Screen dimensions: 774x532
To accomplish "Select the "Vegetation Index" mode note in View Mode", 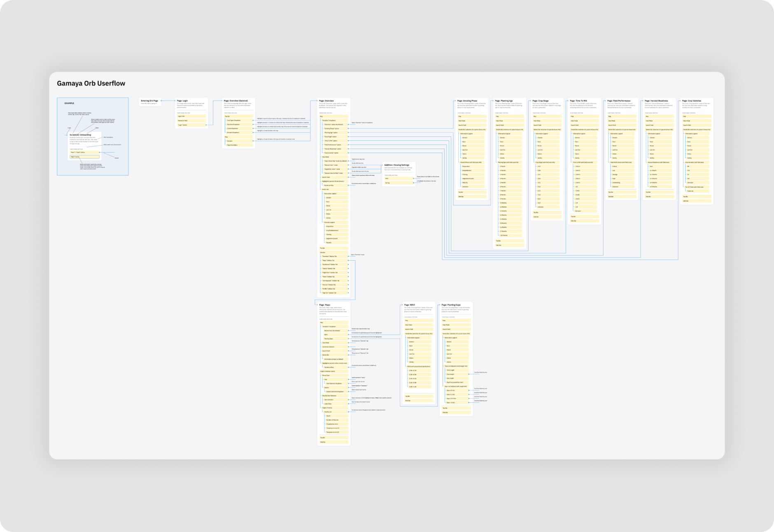I will (334, 168).
